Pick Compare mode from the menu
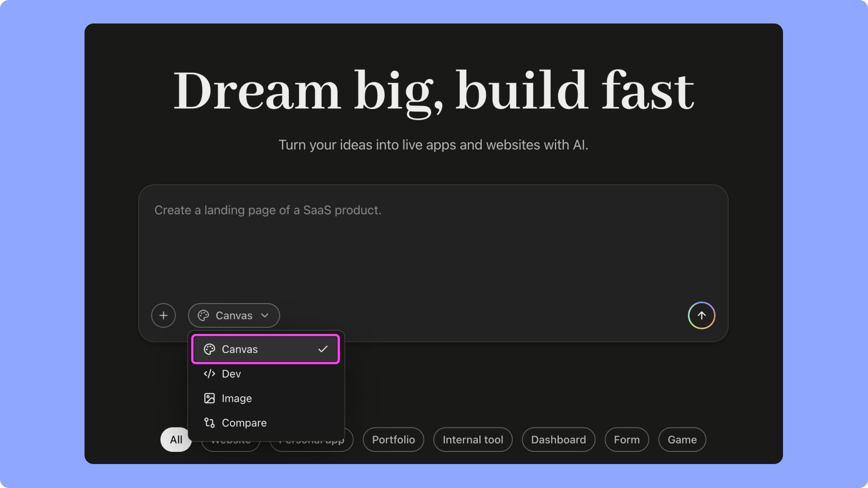The height and width of the screenshot is (488, 868). click(x=244, y=422)
